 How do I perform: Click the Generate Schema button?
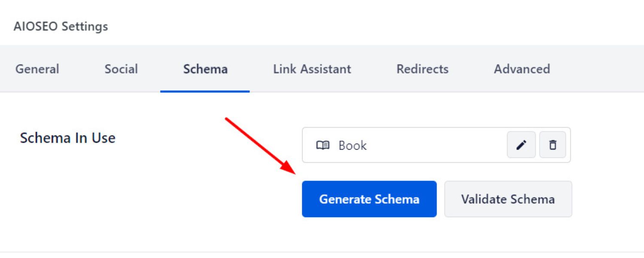369,199
